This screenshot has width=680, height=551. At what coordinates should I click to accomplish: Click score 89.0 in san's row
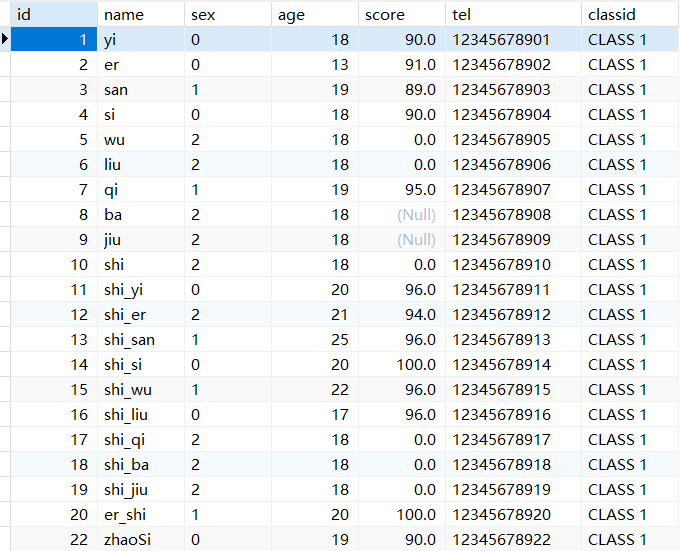click(402, 90)
